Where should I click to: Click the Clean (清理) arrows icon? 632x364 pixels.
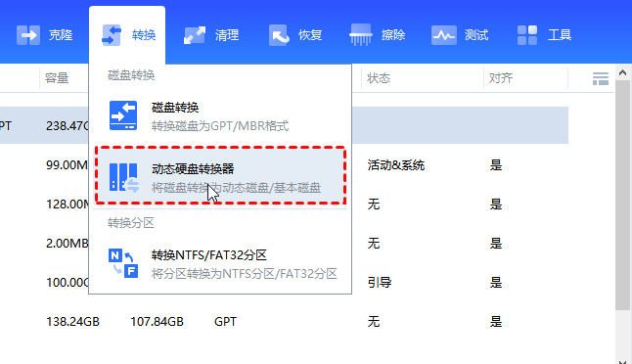(x=195, y=35)
